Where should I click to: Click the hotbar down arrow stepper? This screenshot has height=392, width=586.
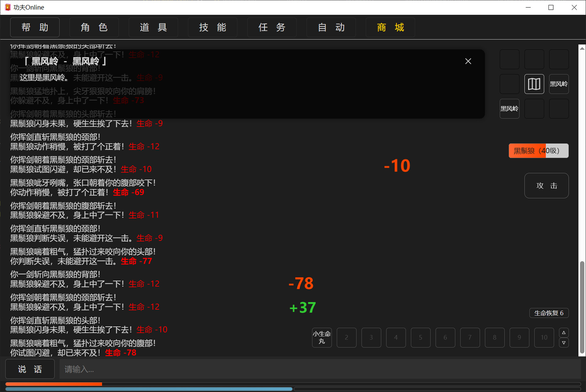564,343
